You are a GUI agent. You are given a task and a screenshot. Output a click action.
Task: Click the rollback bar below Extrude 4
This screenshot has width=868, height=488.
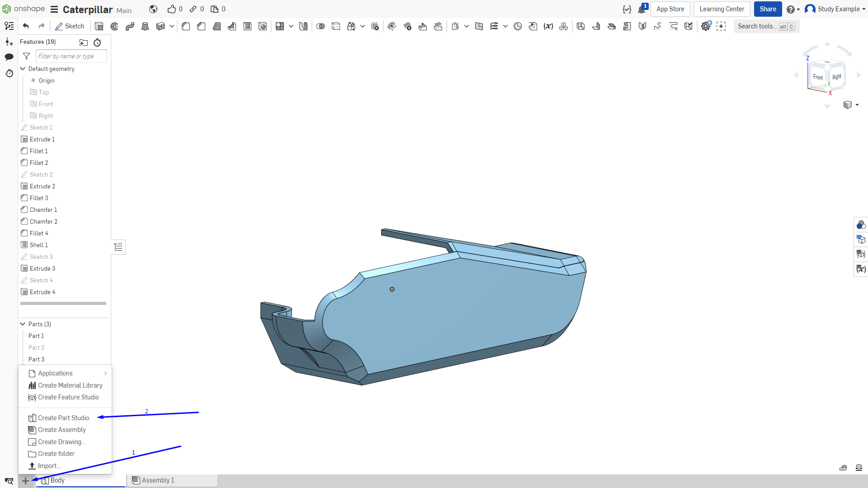pyautogui.click(x=63, y=304)
